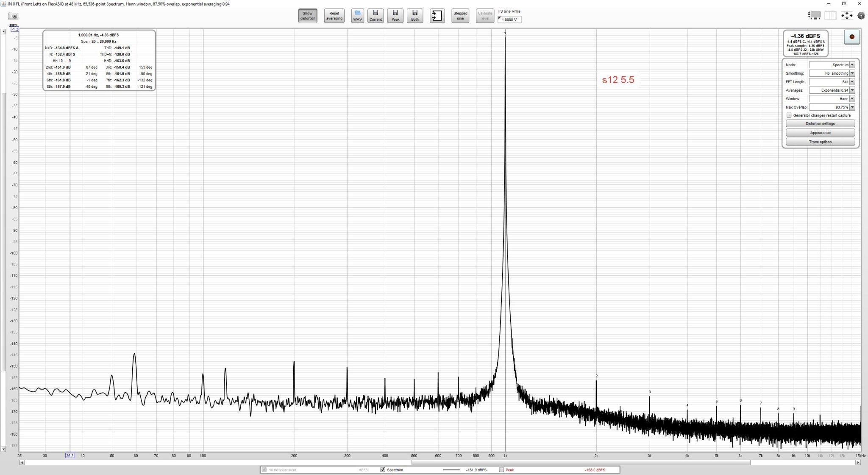Open Distortion settings
The image size is (868, 475).
[x=820, y=123]
